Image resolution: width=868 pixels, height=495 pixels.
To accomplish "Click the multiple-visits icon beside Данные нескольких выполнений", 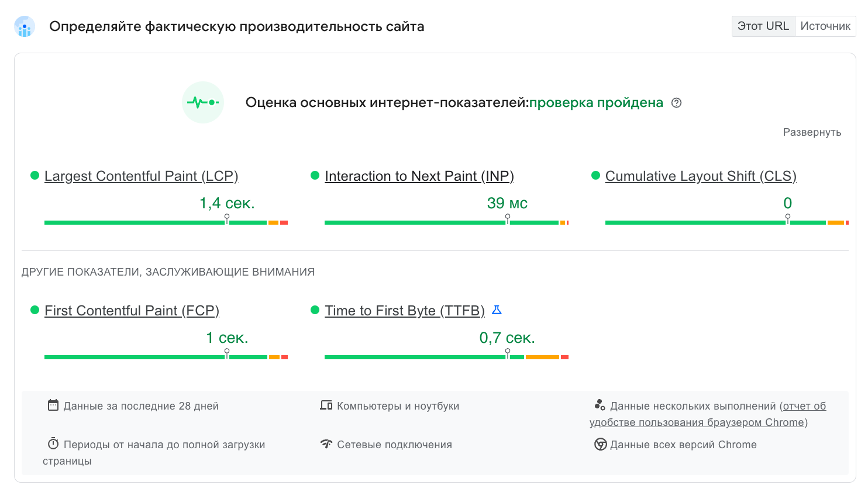I will point(600,405).
